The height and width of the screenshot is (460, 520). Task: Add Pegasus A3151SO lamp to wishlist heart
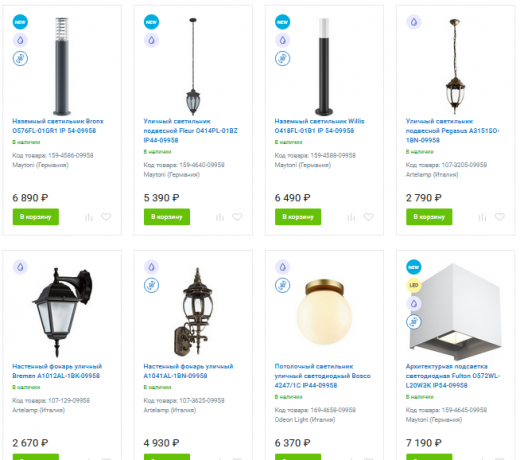[500, 217]
